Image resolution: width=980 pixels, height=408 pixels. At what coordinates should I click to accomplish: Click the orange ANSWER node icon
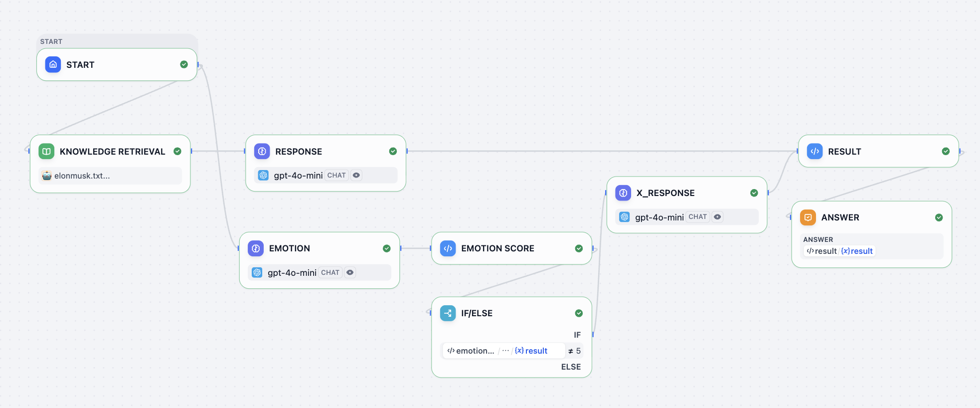(808, 217)
